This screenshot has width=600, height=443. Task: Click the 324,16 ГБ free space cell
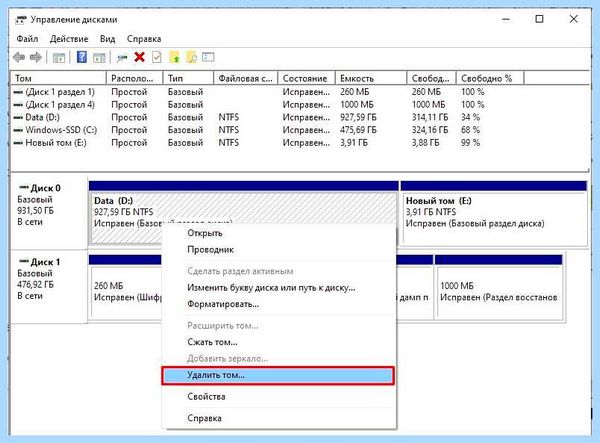[430, 130]
